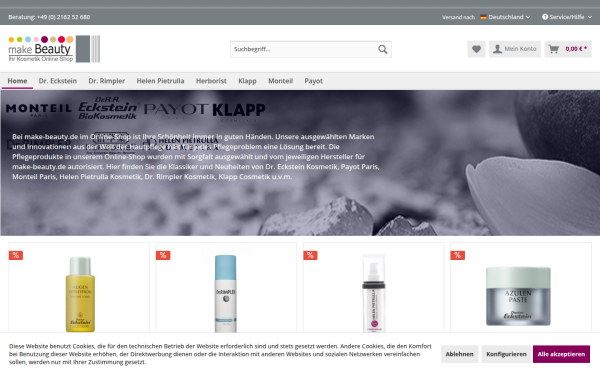Image resolution: width=600 pixels, height=375 pixels.
Task: Open cookie settings via Konfigurieren
Action: (506, 354)
